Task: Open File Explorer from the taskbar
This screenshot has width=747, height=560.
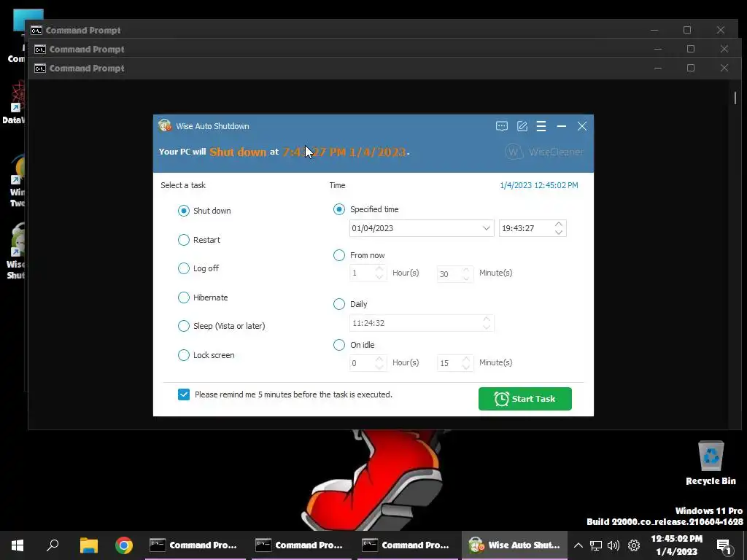Action: (88, 545)
